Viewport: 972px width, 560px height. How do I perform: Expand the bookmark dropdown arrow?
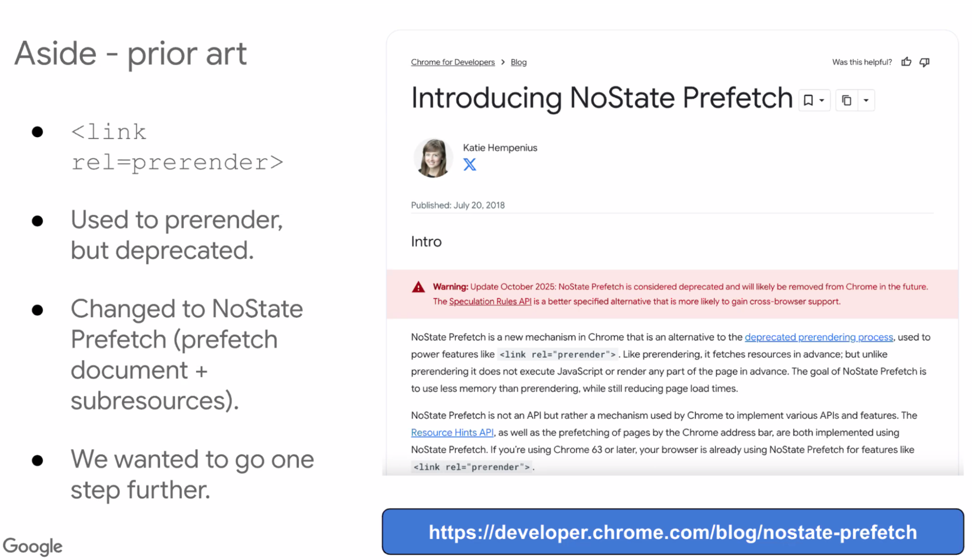tap(822, 100)
